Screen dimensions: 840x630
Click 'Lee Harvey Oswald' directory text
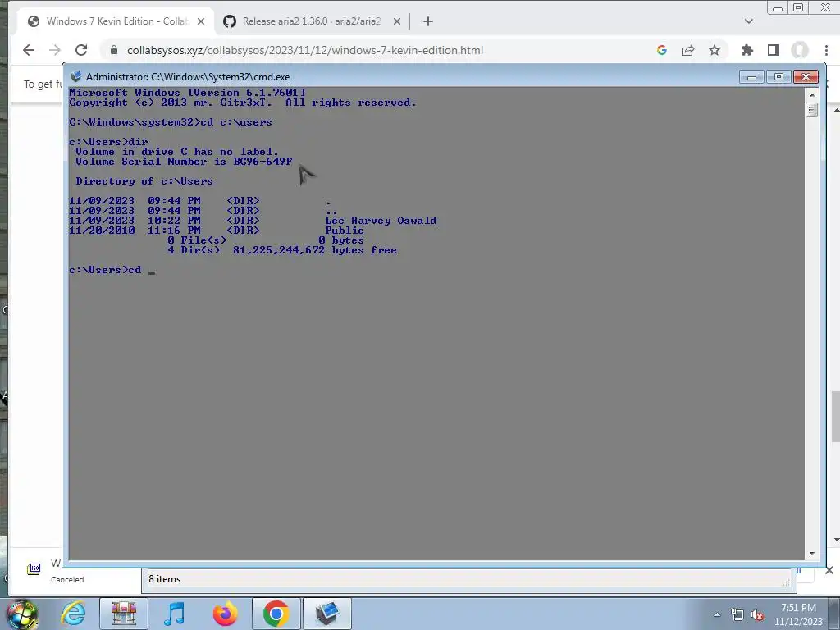tap(381, 221)
